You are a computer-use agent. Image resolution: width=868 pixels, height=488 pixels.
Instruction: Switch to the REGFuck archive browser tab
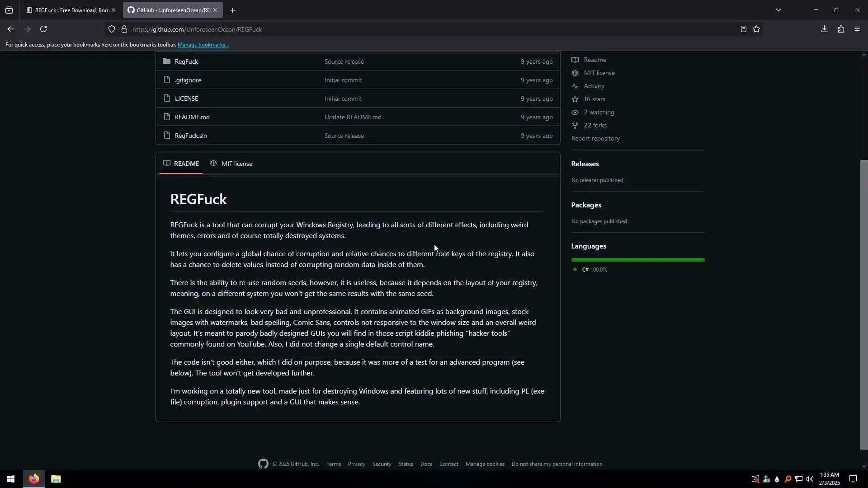coord(68,10)
